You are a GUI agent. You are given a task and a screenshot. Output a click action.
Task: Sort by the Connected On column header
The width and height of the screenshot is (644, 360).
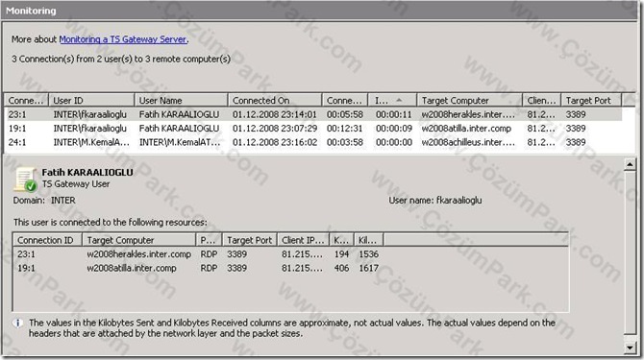(x=275, y=101)
